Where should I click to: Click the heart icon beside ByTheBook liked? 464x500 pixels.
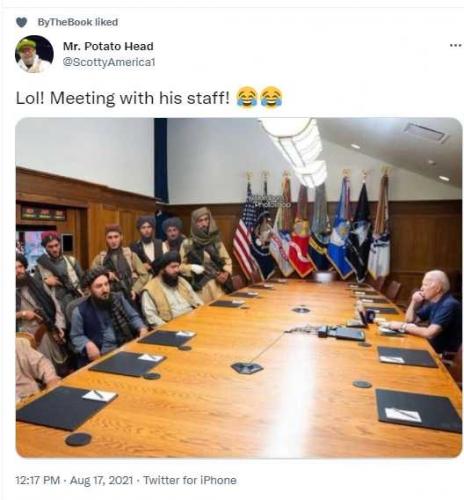(x=21, y=22)
